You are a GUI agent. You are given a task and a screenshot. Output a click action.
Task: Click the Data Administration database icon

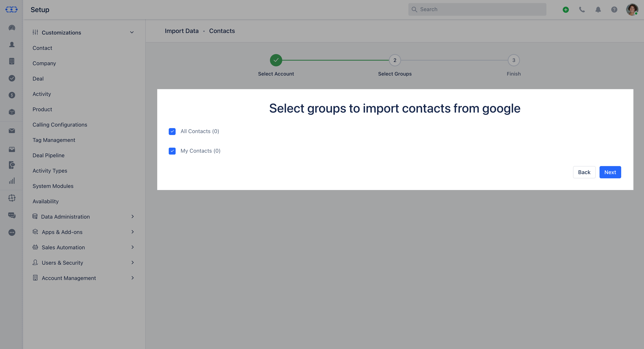click(x=35, y=216)
